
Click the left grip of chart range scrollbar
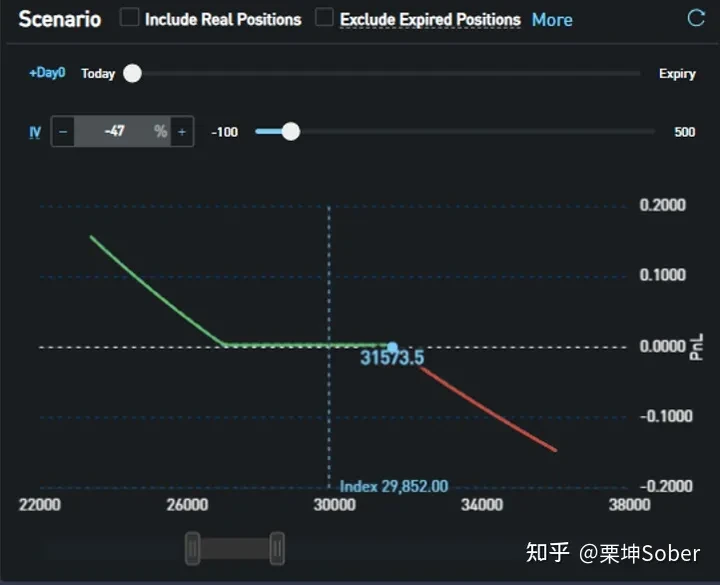193,548
